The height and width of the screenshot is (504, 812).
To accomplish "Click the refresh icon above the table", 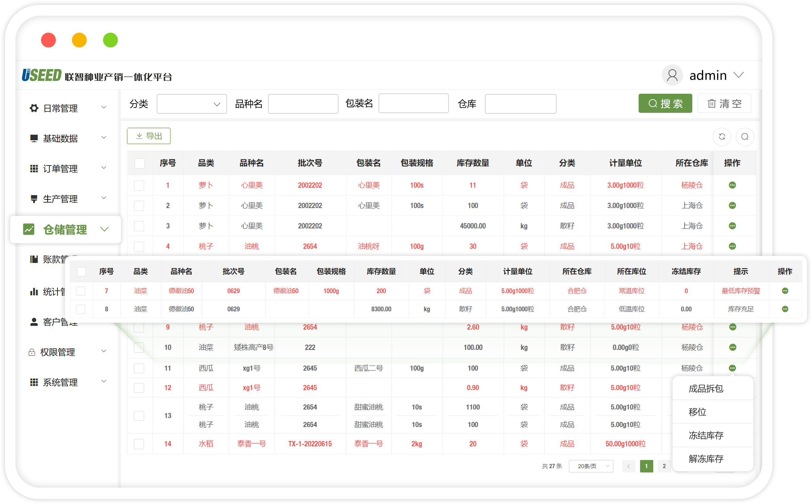I will pos(722,137).
